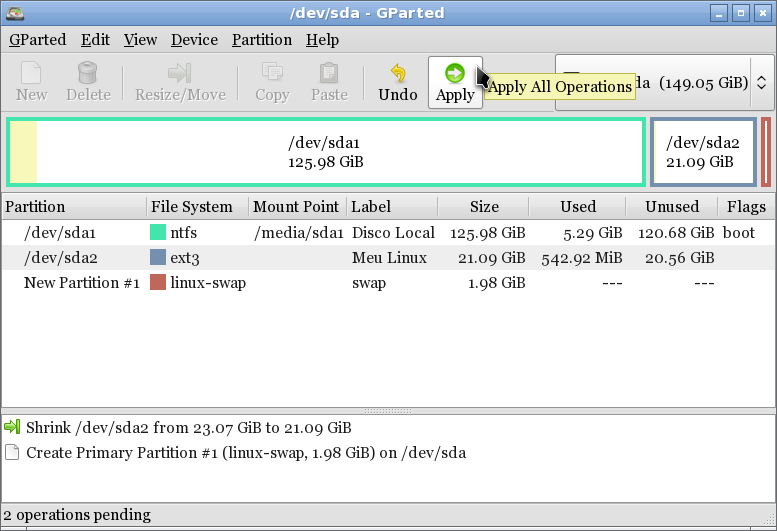Sort partitions by Size column header
The width and height of the screenshot is (777, 531).
[484, 207]
